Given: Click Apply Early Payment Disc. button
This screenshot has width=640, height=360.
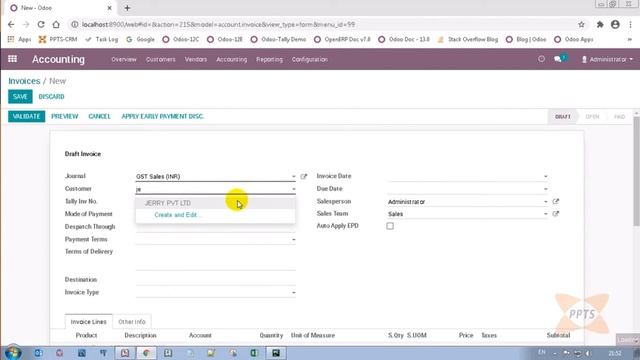Looking at the screenshot, I should point(162,116).
